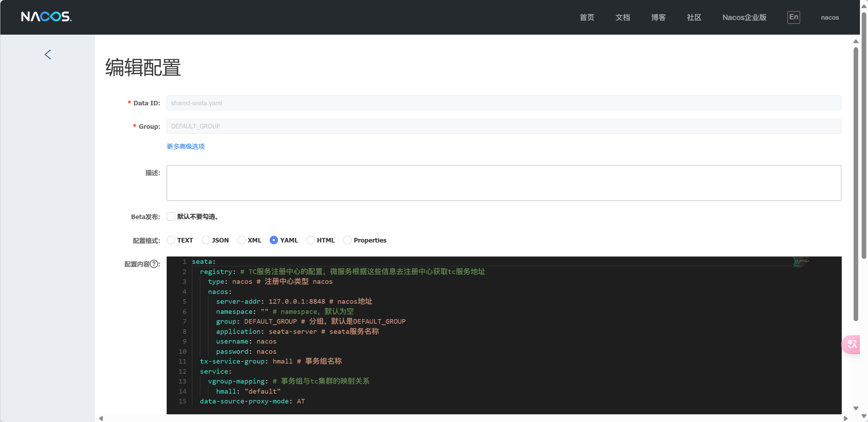Select the TEXT format radio button
The height and width of the screenshot is (422, 868).
tap(171, 240)
